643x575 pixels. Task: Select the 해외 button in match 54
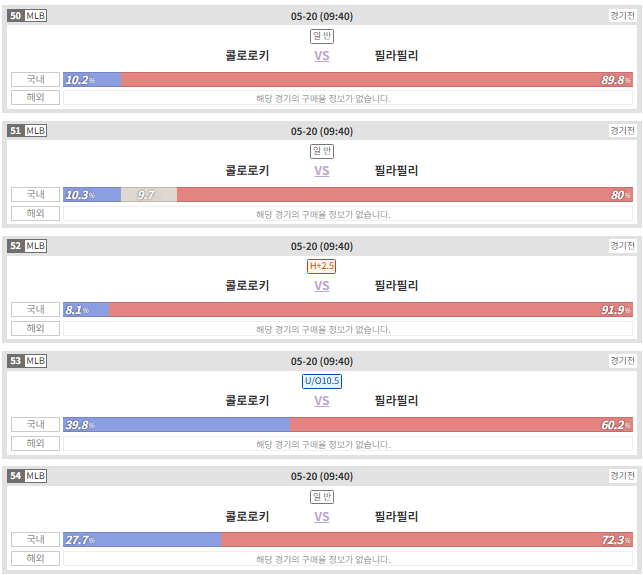35,558
